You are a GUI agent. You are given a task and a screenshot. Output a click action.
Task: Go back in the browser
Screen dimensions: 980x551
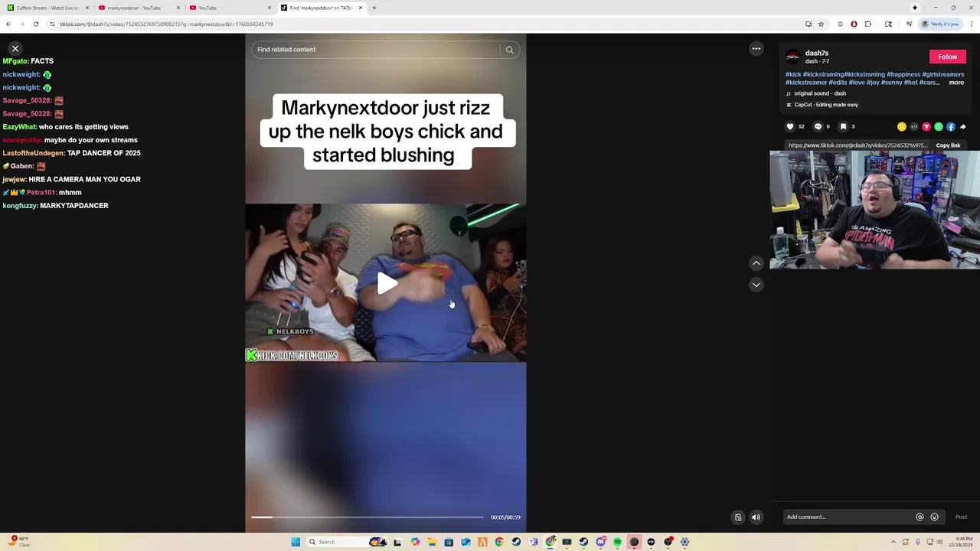click(8, 24)
